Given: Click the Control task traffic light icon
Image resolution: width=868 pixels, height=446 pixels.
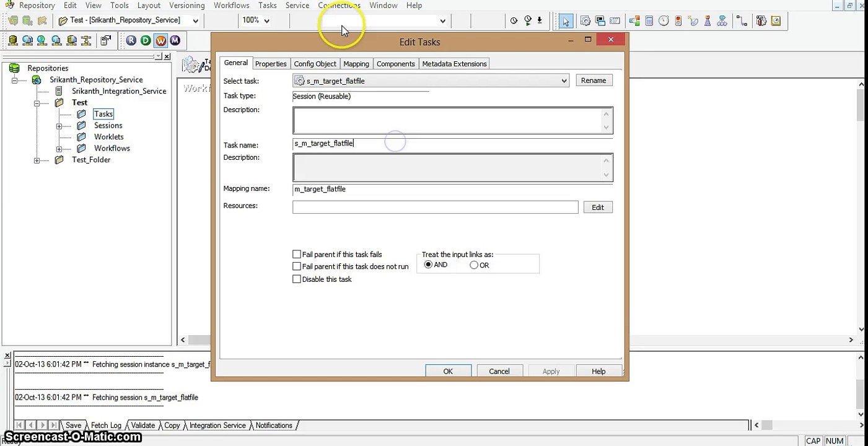Looking at the screenshot, I should pyautogui.click(x=678, y=21).
